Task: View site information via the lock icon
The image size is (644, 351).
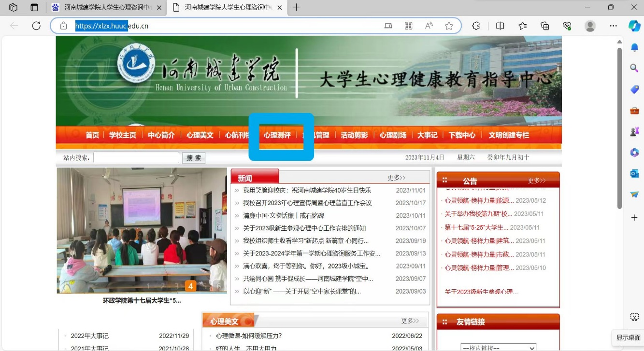Action: tap(63, 26)
